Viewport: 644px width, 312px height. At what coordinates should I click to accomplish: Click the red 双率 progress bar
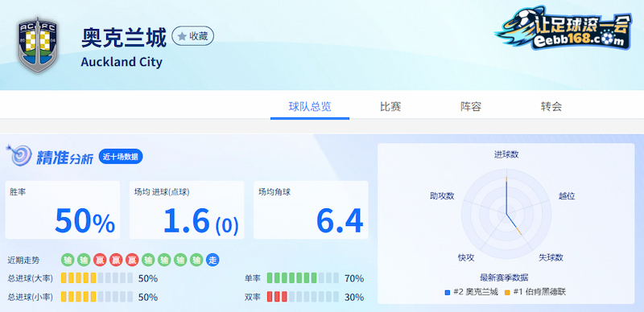(303, 297)
